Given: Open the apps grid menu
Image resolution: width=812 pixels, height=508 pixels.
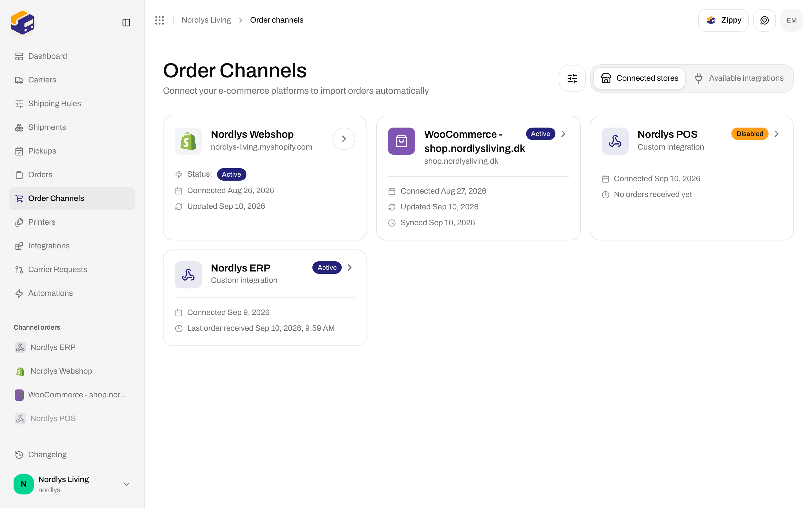Looking at the screenshot, I should tap(160, 20).
